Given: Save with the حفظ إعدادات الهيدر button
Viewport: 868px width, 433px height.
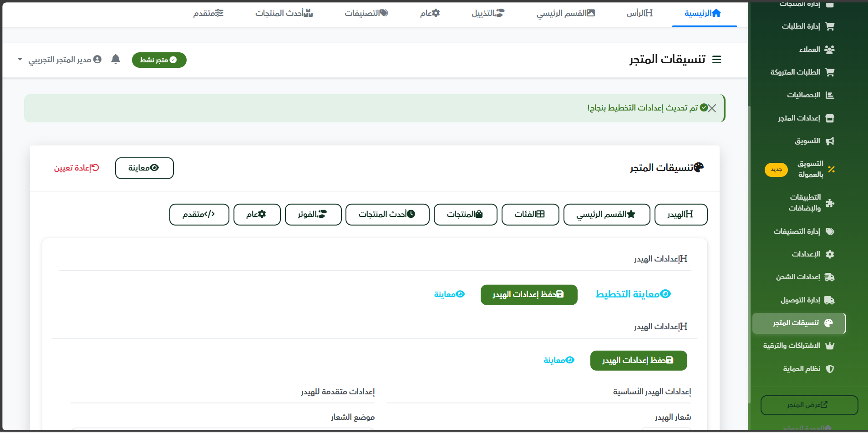Looking at the screenshot, I should tap(528, 294).
